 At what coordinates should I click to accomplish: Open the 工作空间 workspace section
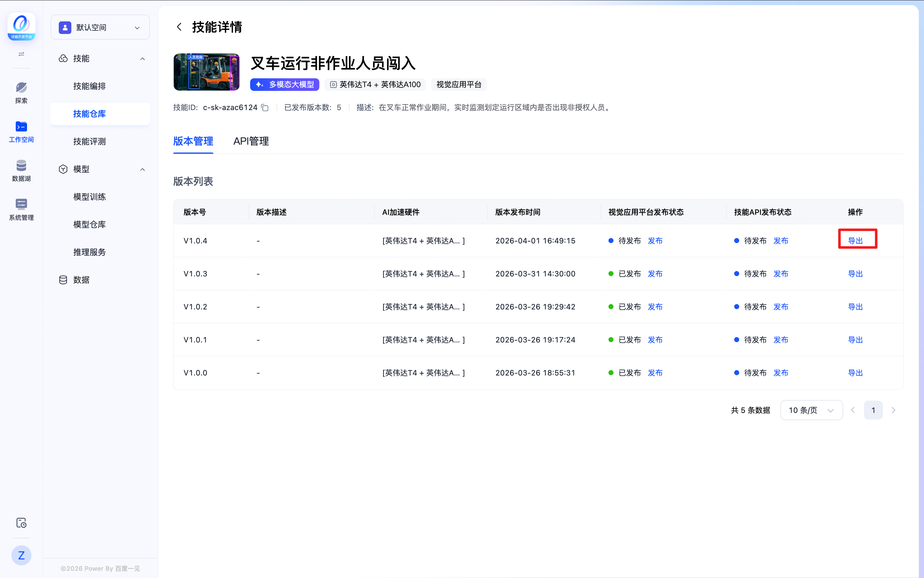click(x=21, y=132)
